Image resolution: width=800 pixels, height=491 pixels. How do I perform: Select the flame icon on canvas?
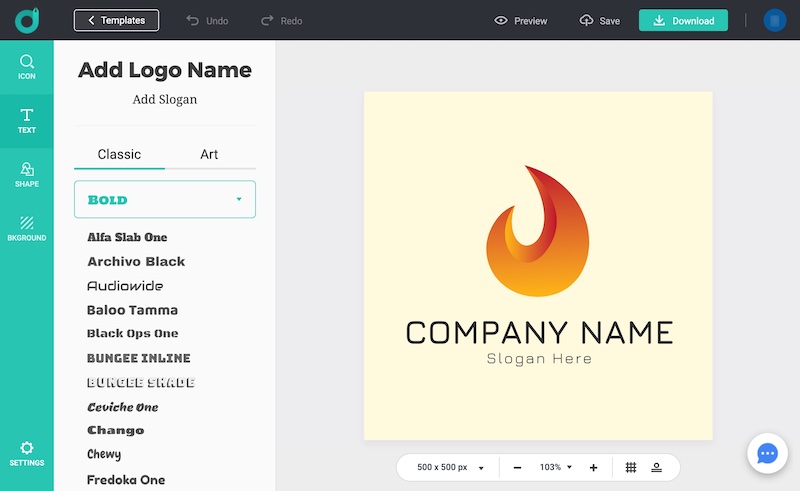[x=538, y=231]
